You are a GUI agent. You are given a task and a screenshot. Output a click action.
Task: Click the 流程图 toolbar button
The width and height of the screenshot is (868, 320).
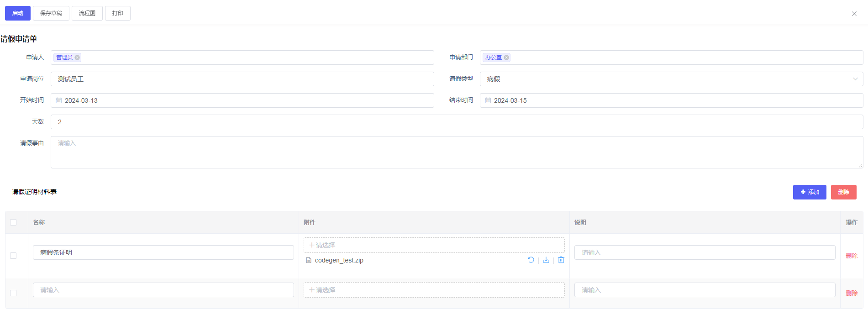87,13
